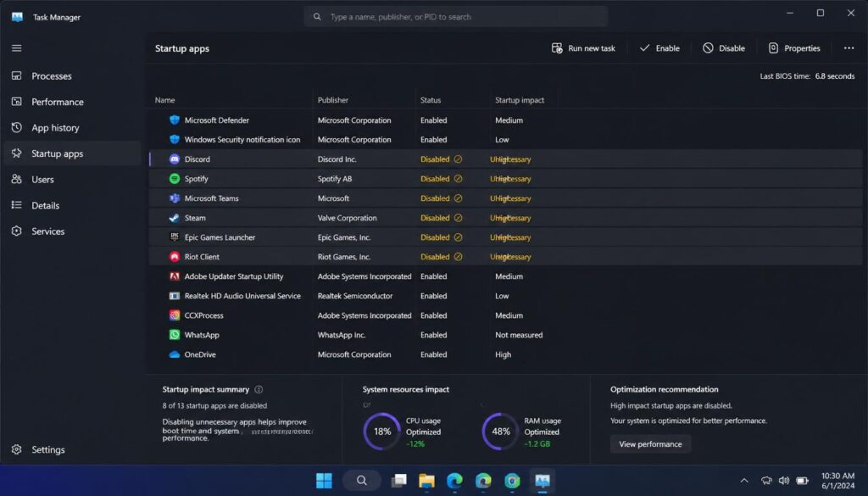Show hidden system tray icons chevron
868x496 pixels.
(x=744, y=481)
